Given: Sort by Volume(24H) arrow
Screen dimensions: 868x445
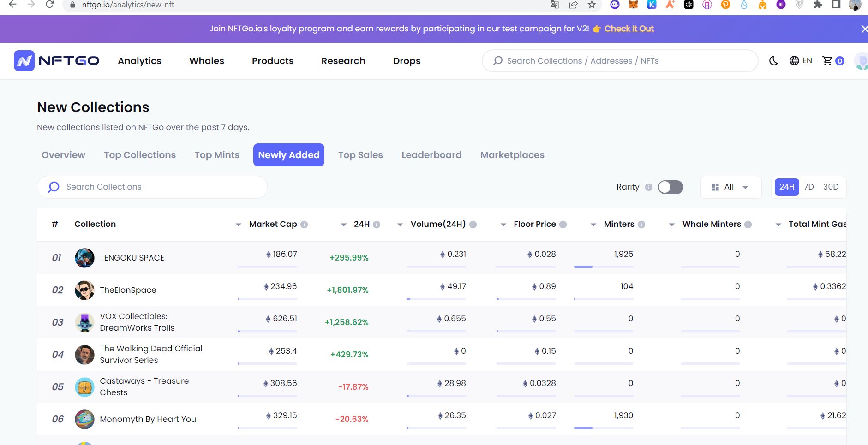Looking at the screenshot, I should coord(400,225).
